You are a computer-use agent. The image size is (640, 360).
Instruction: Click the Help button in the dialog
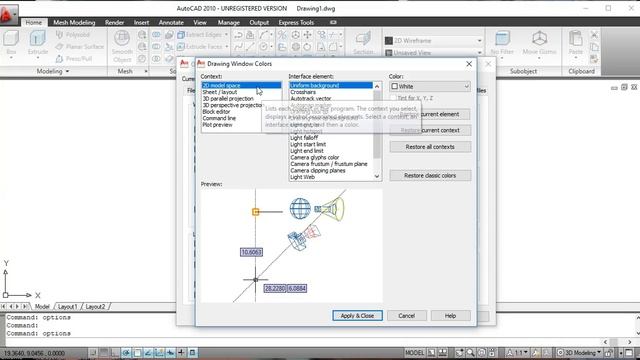[x=450, y=316]
